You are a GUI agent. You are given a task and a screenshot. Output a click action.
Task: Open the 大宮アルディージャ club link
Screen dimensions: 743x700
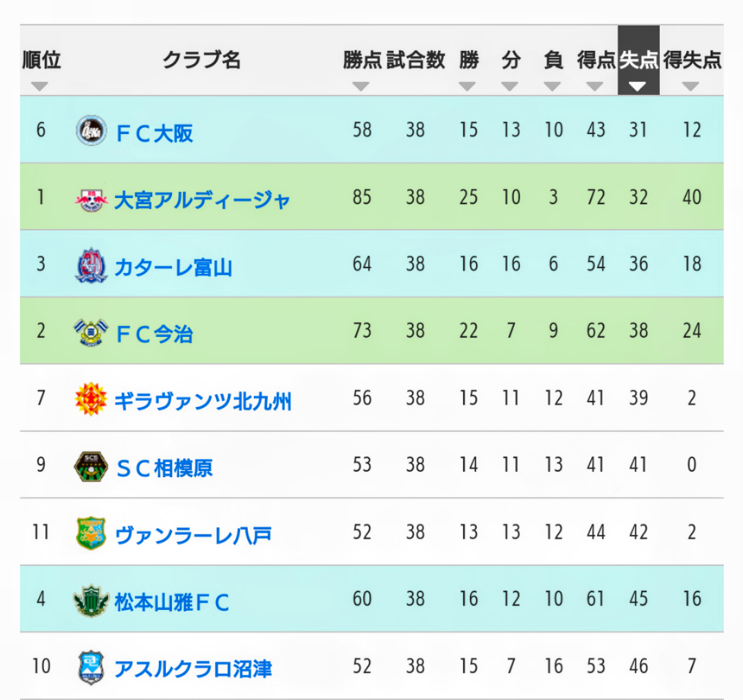[202, 200]
